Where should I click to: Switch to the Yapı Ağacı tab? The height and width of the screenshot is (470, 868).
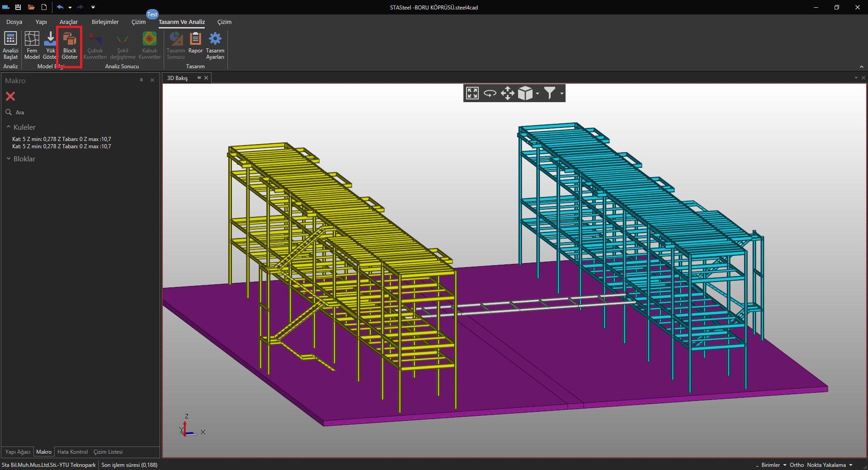click(18, 452)
